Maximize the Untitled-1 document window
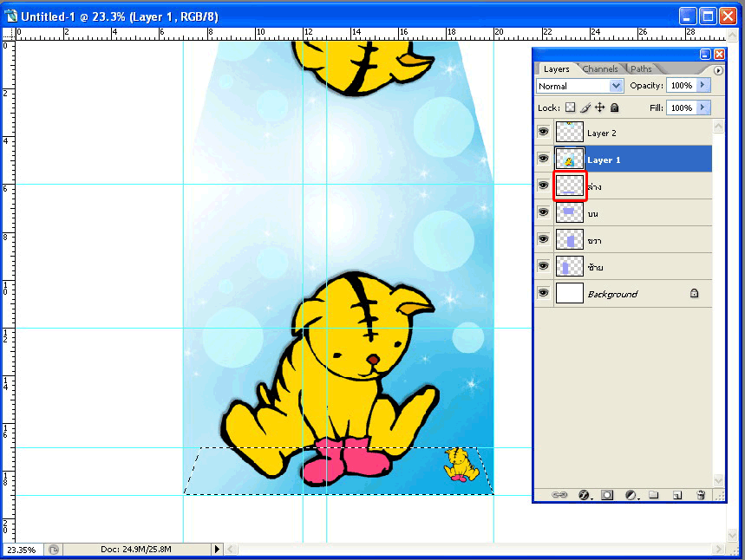Viewport: 745px width, 560px height. pos(708,16)
